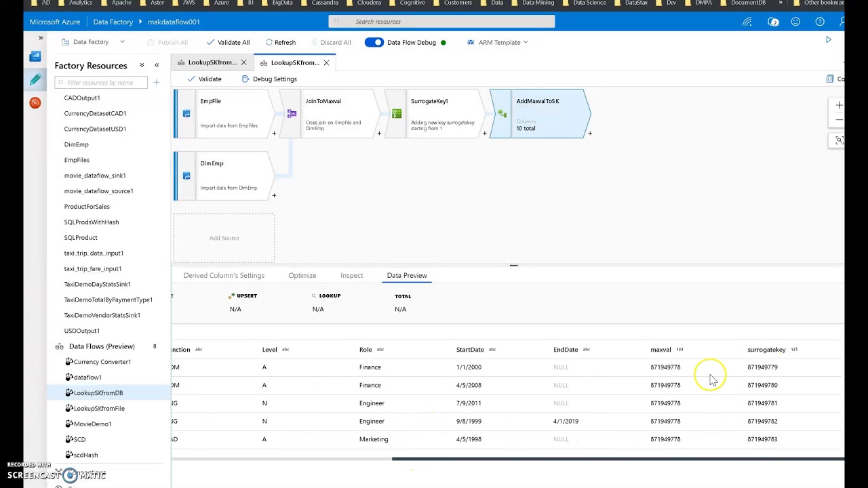Add transformation after EmpFile with plus

tap(274, 134)
